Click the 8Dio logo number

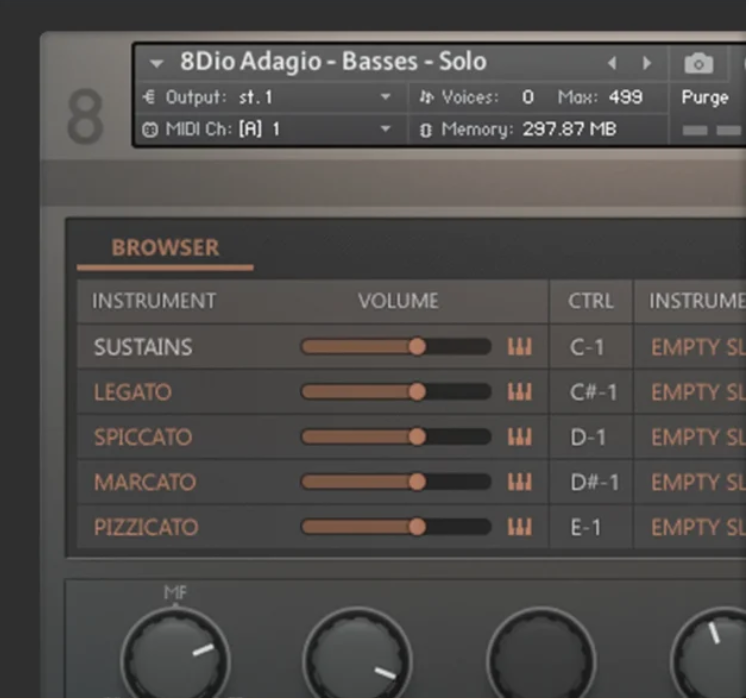(85, 116)
